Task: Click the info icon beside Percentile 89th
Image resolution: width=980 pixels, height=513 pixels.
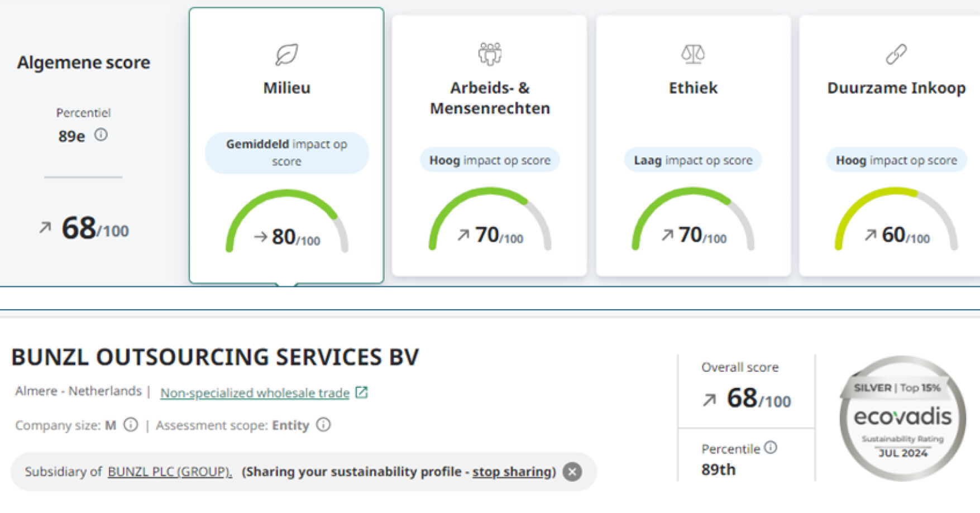Action: (771, 448)
